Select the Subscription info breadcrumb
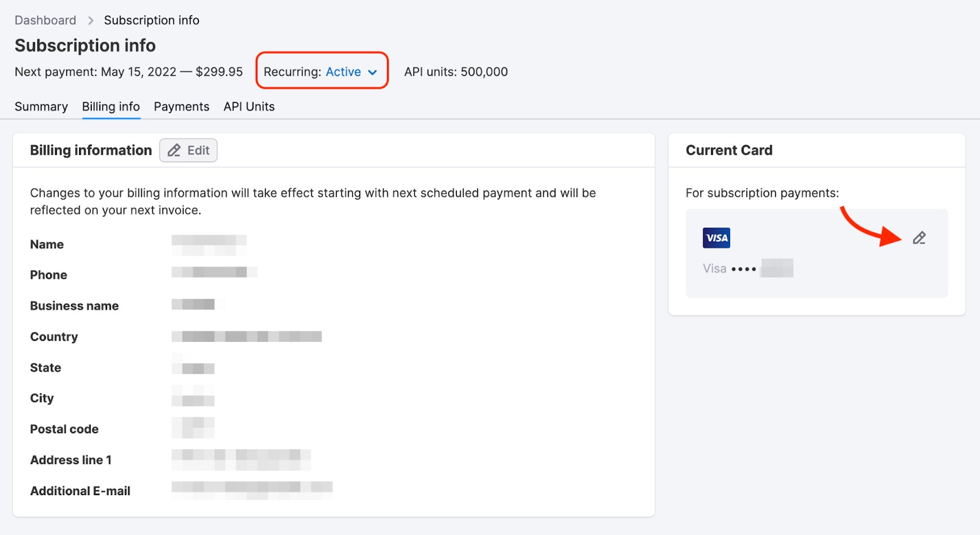Viewport: 980px width, 535px height. [x=151, y=20]
